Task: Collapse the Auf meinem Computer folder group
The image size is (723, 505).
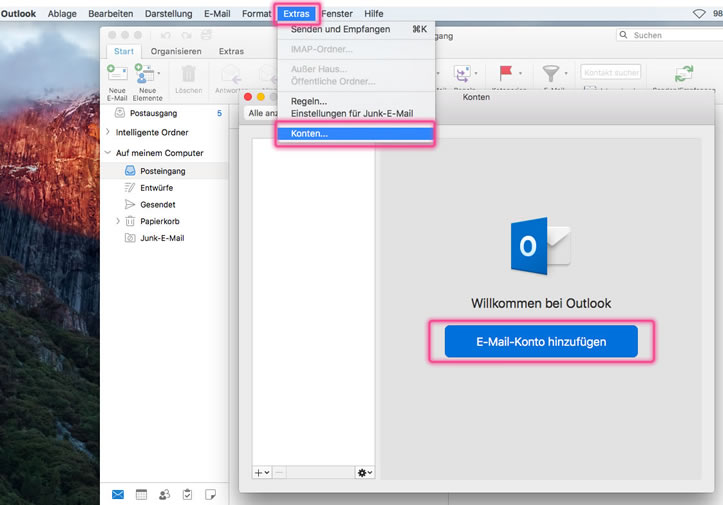Action: coord(107,153)
